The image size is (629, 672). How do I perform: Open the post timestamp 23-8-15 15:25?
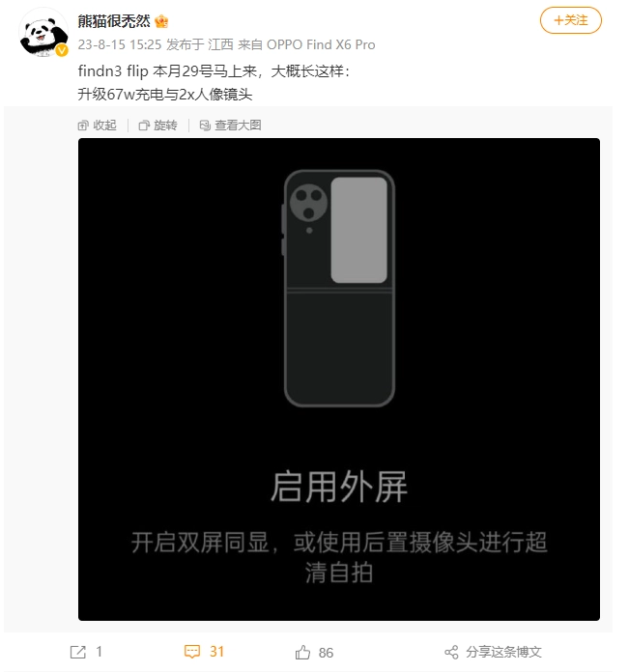[x=120, y=44]
